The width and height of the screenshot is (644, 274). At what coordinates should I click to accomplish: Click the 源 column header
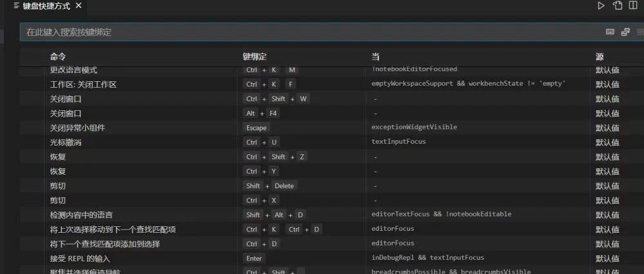[x=600, y=57]
